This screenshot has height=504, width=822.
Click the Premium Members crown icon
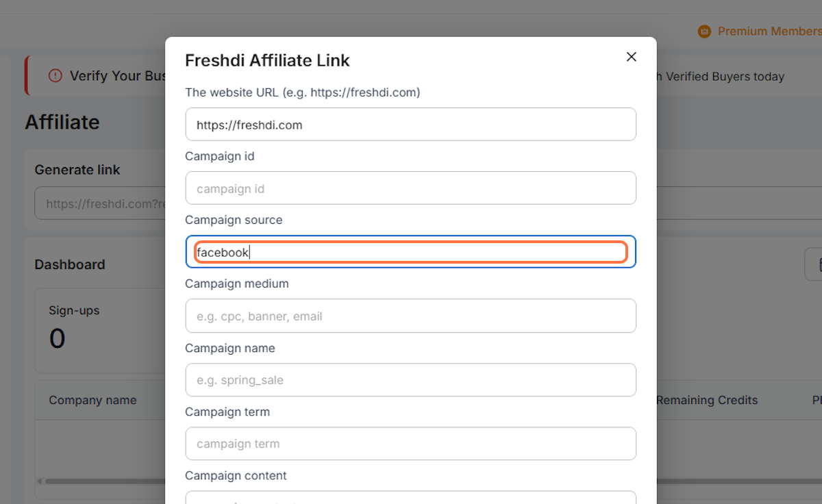tap(704, 32)
